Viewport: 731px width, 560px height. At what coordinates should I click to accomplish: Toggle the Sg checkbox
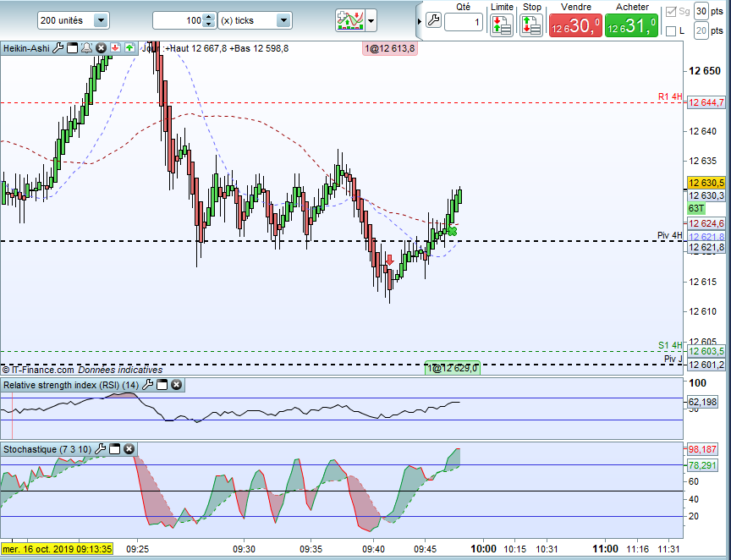pyautogui.click(x=671, y=11)
